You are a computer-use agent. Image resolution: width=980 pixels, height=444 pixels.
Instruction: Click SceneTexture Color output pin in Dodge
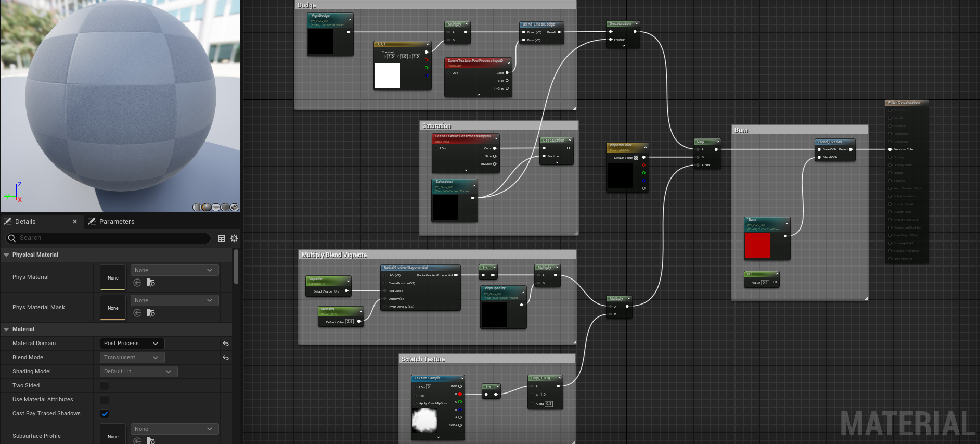507,73
